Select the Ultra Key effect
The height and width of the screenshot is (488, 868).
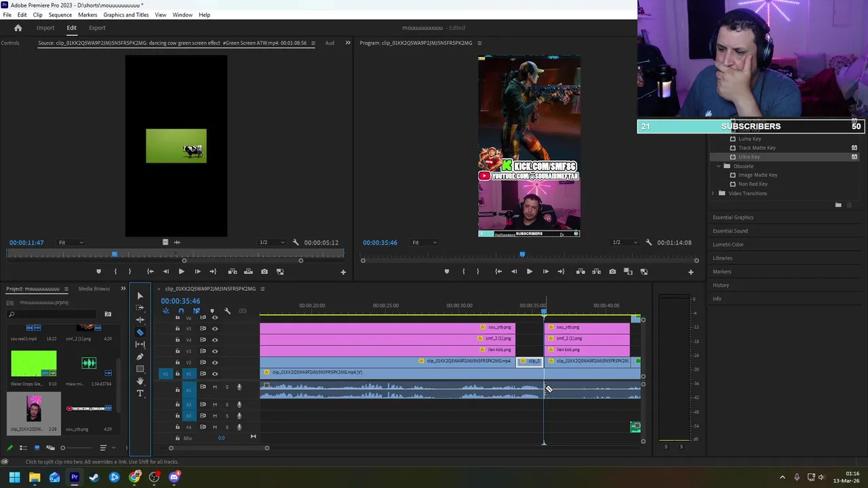click(749, 157)
